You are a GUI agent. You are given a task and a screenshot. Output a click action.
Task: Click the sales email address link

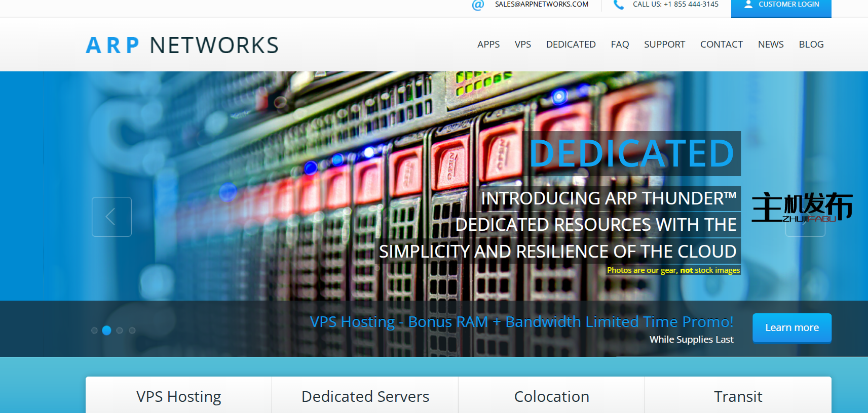click(541, 5)
